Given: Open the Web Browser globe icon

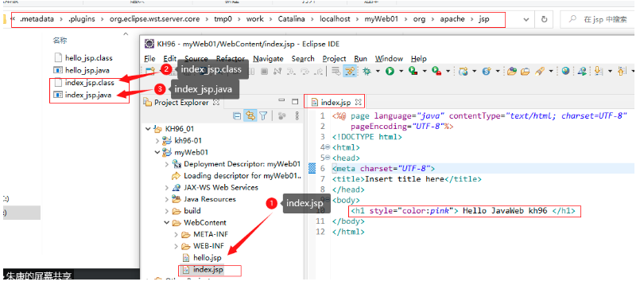Looking at the screenshot, I should (x=565, y=71).
